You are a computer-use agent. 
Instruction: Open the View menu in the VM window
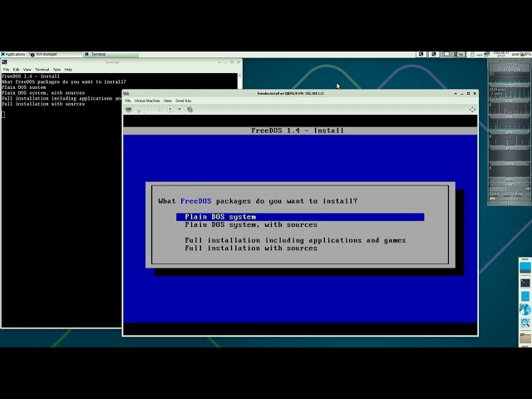tap(168, 101)
